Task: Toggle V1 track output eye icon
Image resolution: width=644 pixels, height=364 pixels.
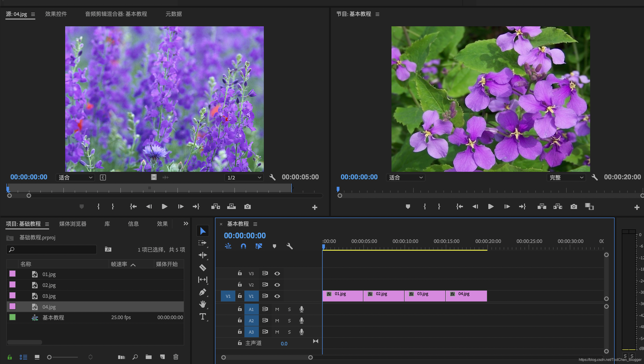Action: point(277,296)
